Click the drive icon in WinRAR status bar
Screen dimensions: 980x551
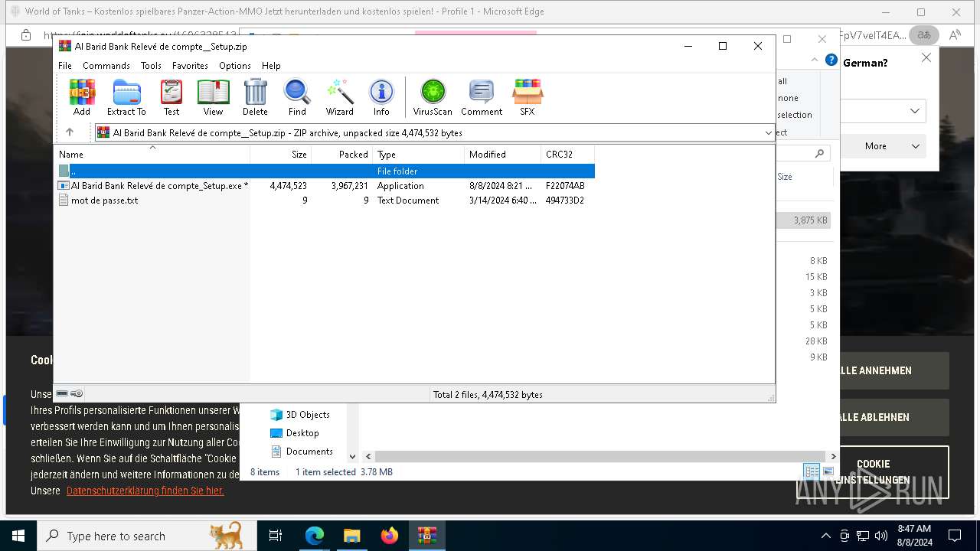click(x=62, y=393)
